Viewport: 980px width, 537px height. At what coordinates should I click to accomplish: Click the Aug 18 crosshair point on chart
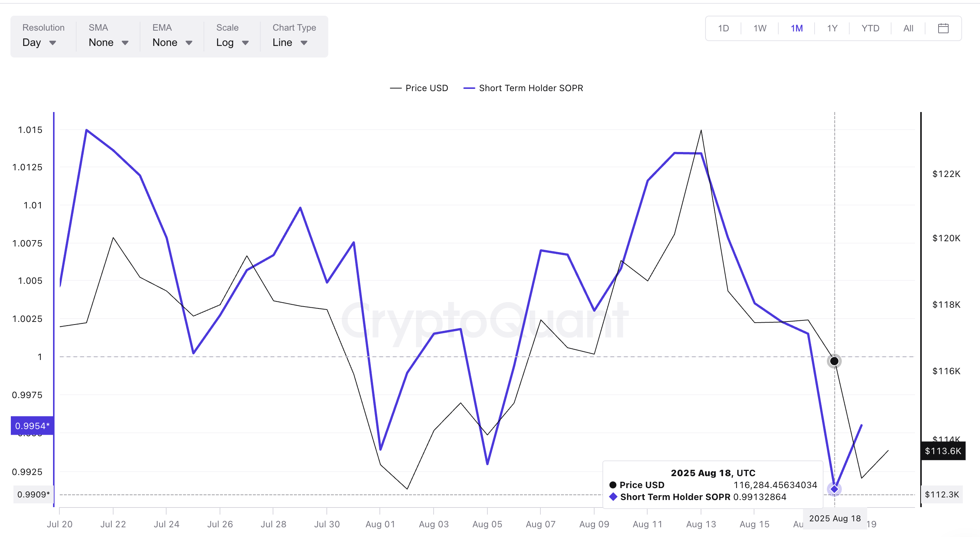pos(834,361)
